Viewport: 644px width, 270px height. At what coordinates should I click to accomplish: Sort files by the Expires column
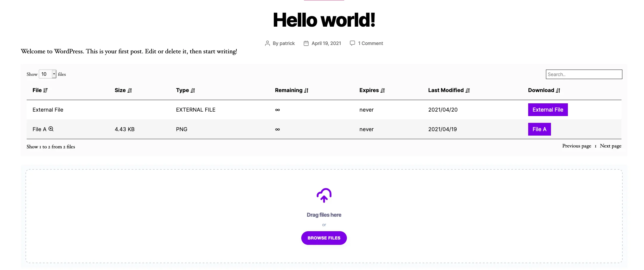point(383,90)
